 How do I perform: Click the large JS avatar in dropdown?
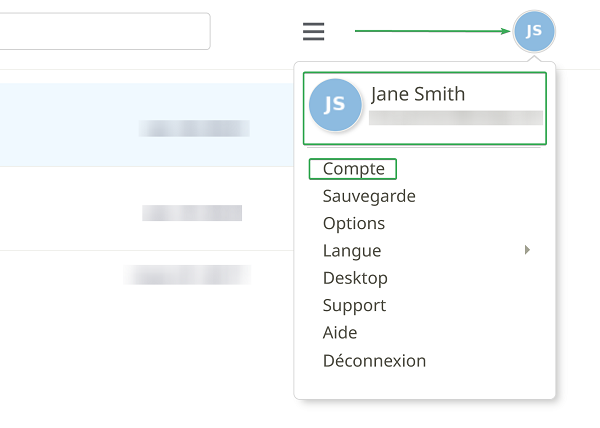[335, 105]
